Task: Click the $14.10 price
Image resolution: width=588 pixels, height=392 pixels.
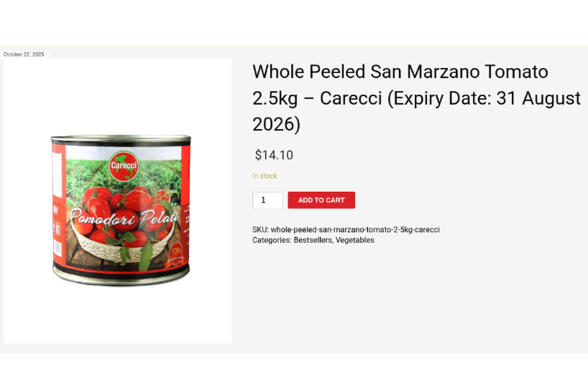Action: point(274,155)
